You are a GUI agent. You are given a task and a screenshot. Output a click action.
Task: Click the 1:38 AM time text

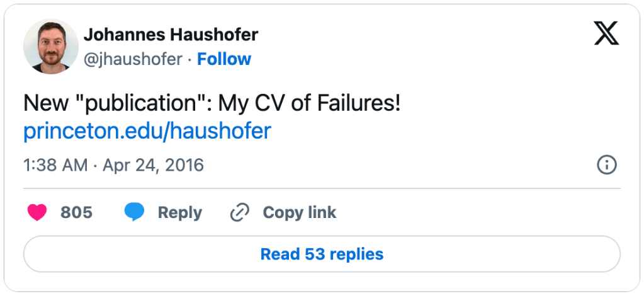(55, 165)
